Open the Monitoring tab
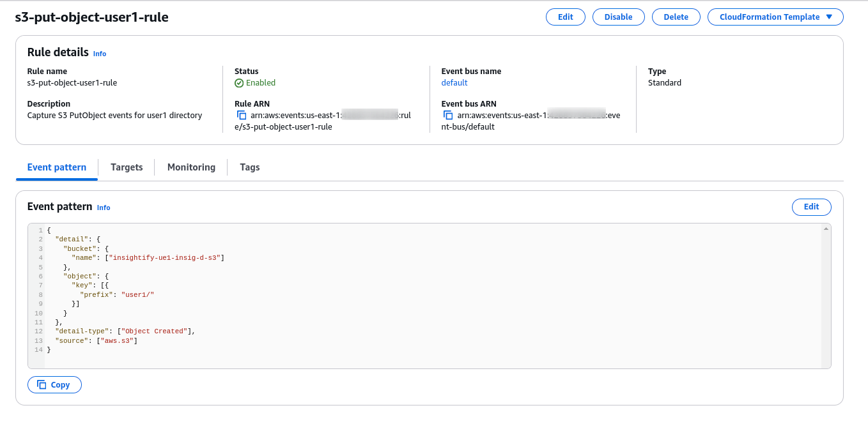 pos(191,167)
